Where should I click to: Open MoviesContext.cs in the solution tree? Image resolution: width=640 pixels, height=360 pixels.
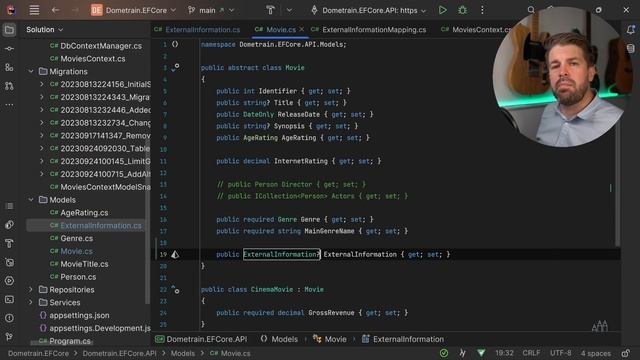[87, 59]
